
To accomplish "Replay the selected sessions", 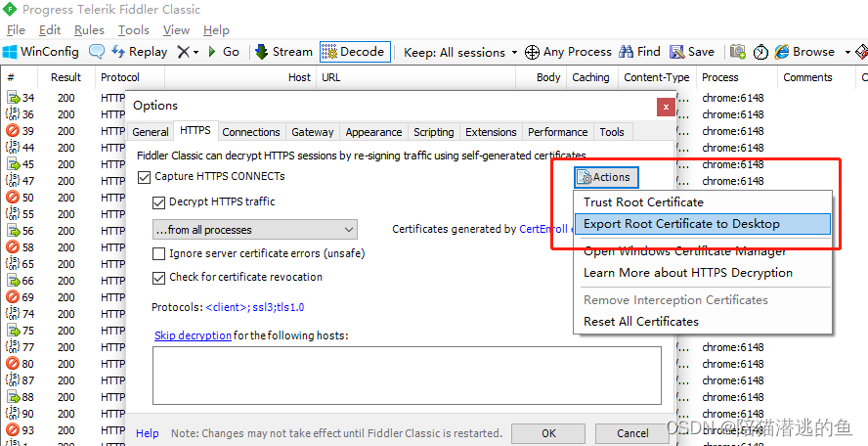I will 140,52.
